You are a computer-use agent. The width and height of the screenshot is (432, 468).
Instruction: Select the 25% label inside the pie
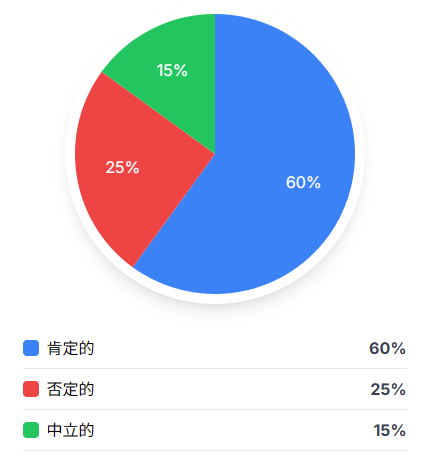(x=122, y=167)
